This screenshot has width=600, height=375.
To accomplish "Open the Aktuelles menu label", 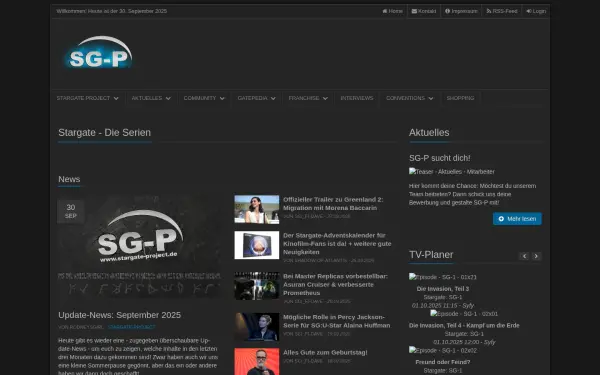I will pyautogui.click(x=147, y=98).
